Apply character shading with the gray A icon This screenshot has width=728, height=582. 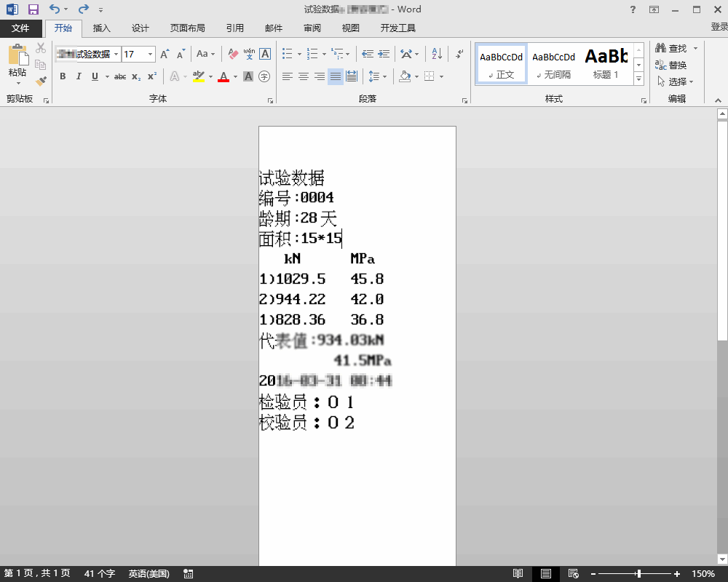(x=248, y=76)
